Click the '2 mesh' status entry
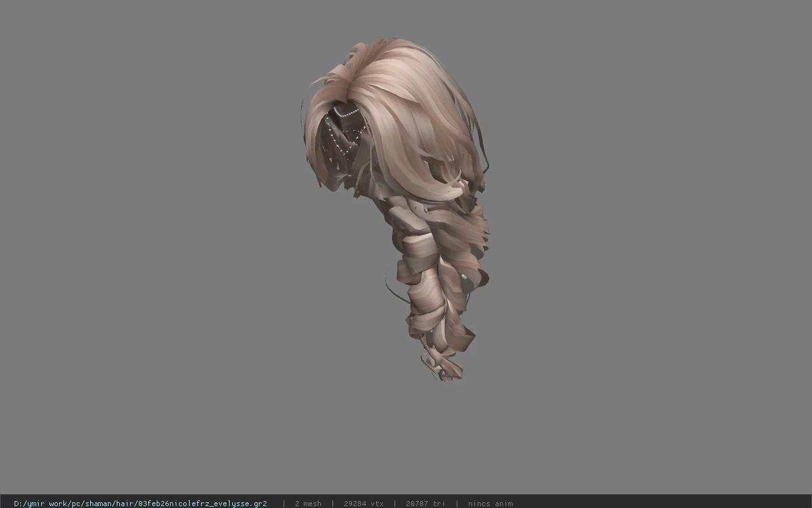This screenshot has height=508, width=812. 308,504
